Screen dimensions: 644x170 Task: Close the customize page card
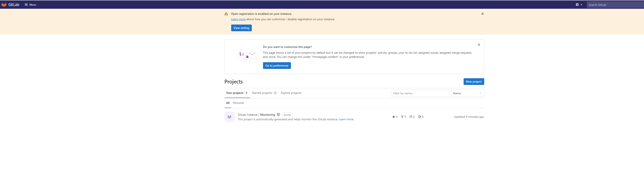(x=479, y=45)
